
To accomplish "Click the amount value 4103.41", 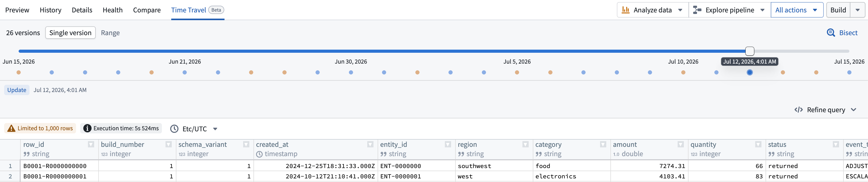I will [649, 176].
